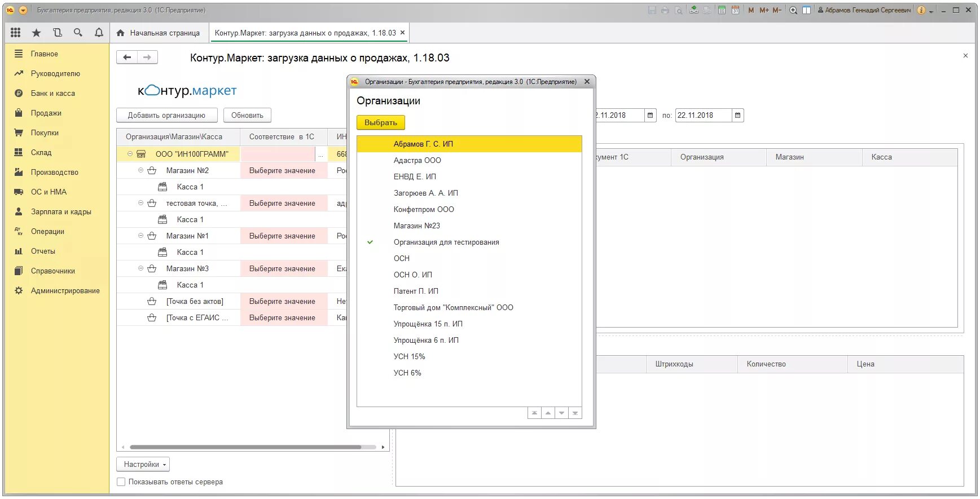Click the Обновить button
Viewport: 980px width, 499px height.
(x=247, y=115)
